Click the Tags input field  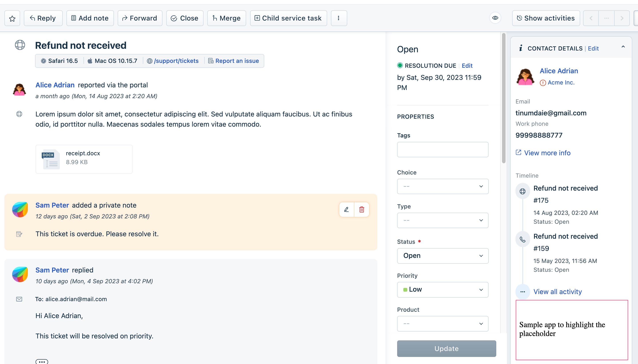point(443,149)
